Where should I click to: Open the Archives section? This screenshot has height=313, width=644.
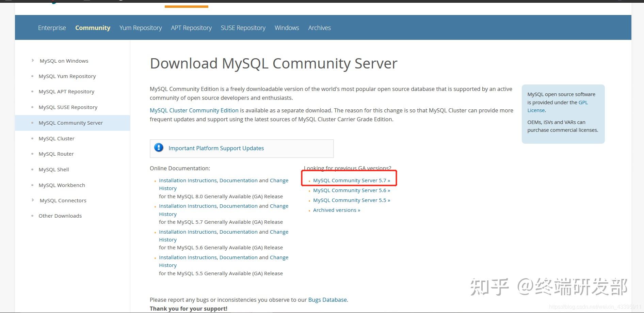click(x=319, y=28)
